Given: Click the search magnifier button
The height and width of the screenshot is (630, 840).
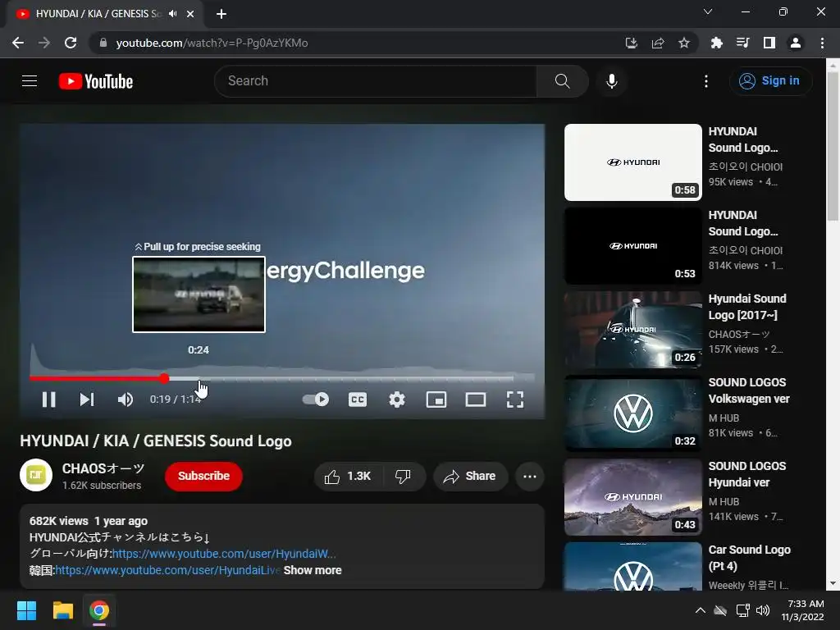Looking at the screenshot, I should pos(563,81).
